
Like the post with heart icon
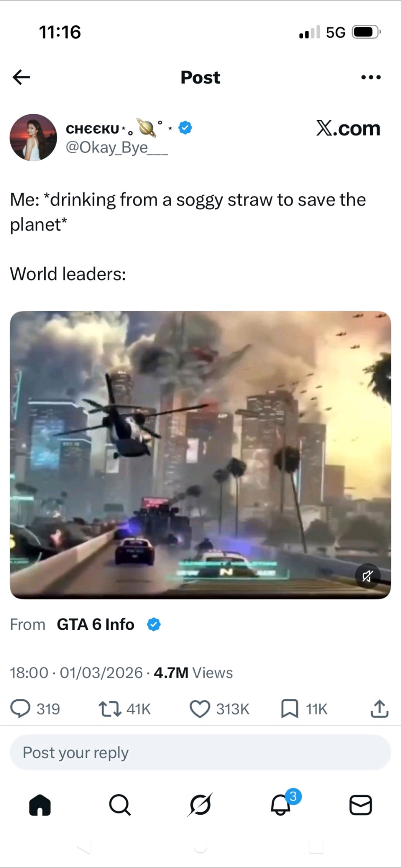point(200,709)
